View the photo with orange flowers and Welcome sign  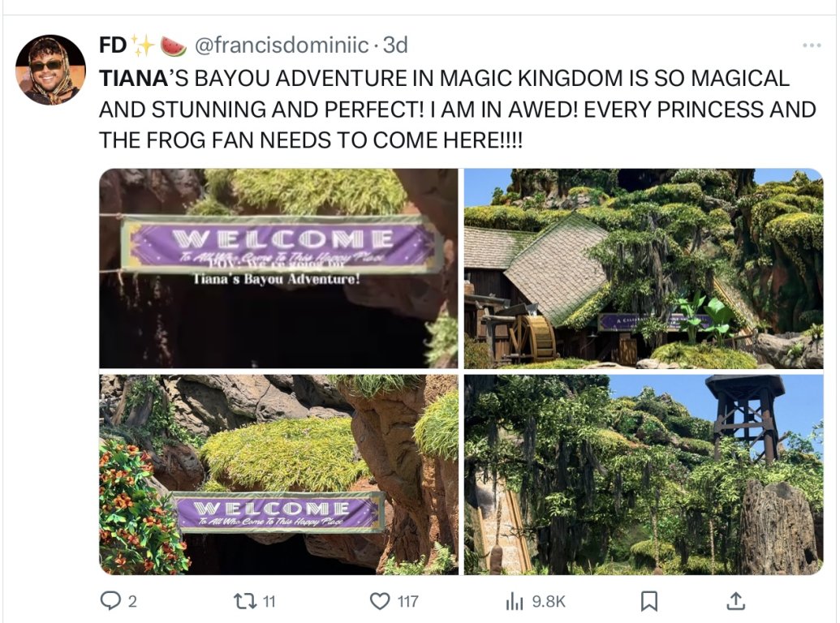[278, 474]
